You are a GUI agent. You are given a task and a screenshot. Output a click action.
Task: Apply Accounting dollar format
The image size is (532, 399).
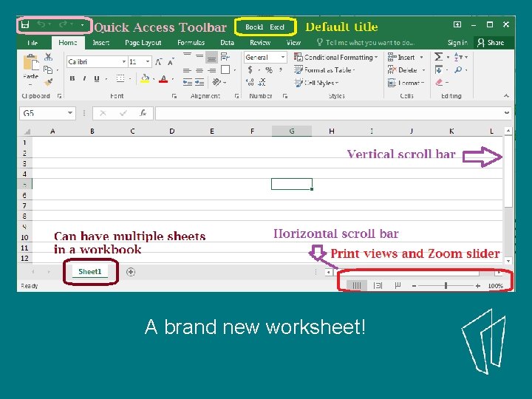(x=250, y=70)
